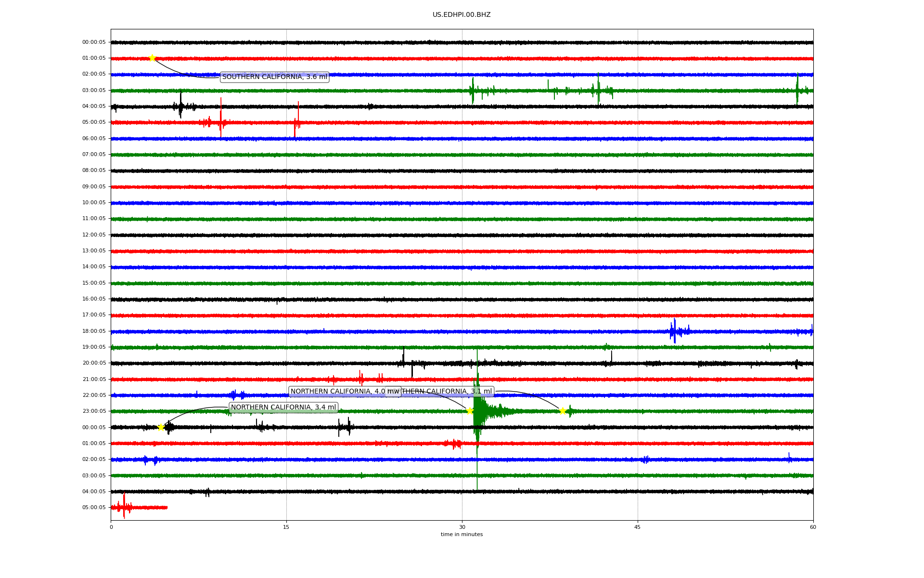
Task: Click the star on the second 00:00:05 black trace
Action: (161, 427)
